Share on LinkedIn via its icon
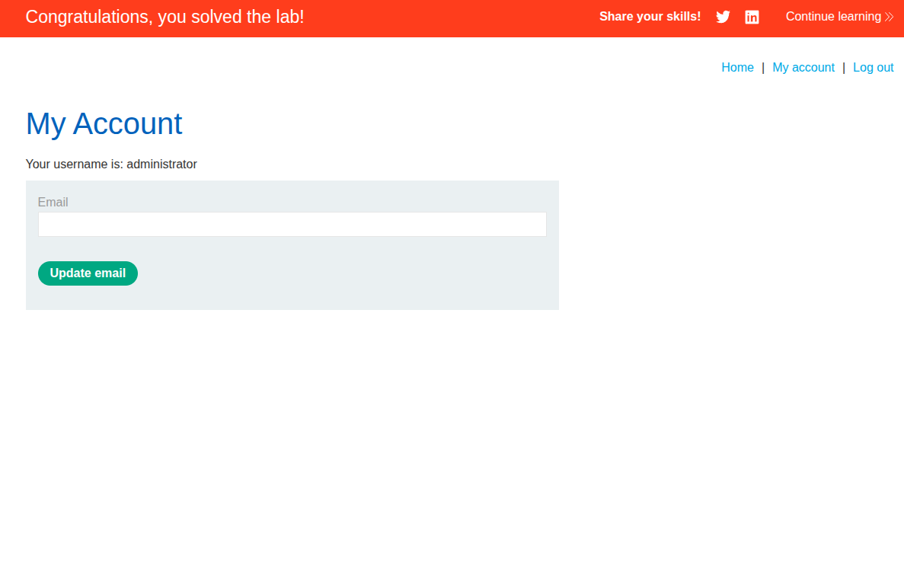Viewport: 904px width, 588px height. pos(752,18)
